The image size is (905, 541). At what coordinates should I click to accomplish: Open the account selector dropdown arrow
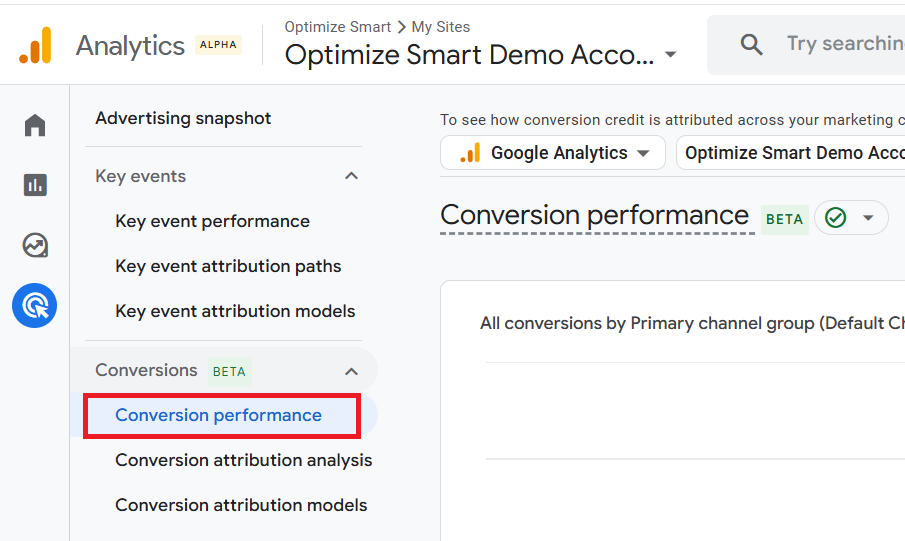[x=670, y=55]
